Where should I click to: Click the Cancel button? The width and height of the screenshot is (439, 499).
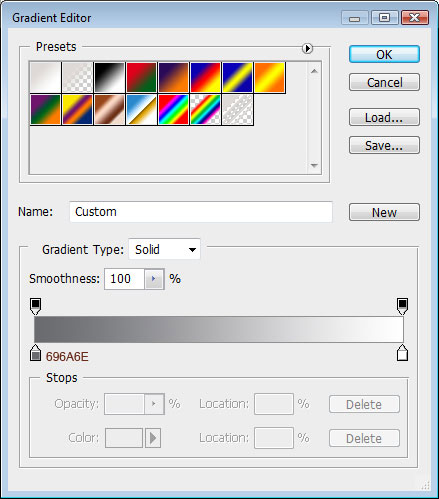(x=384, y=82)
